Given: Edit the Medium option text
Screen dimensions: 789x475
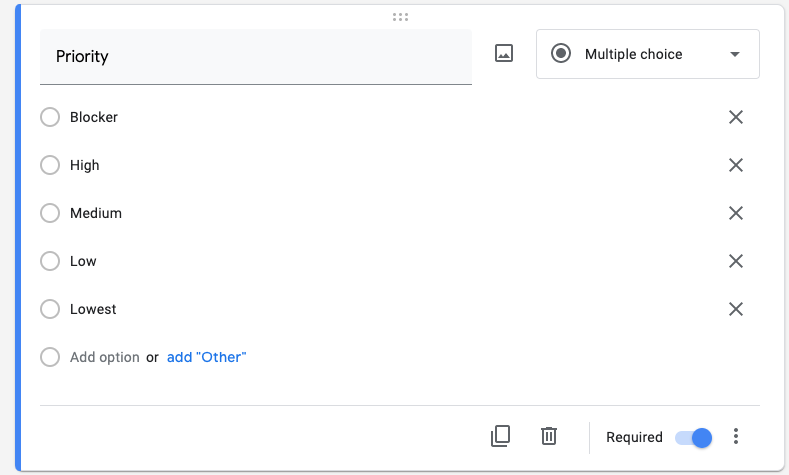Looking at the screenshot, I should point(96,213).
